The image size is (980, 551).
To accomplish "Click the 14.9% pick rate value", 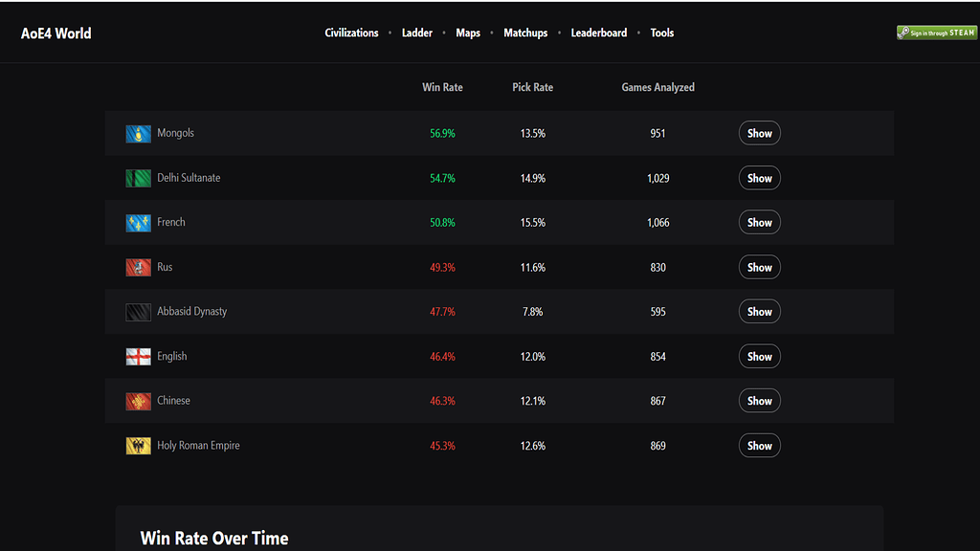I will point(532,179).
